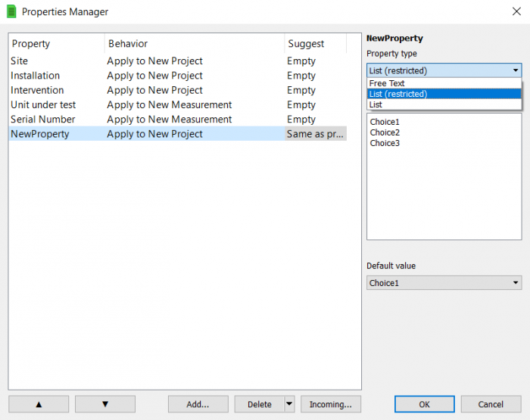This screenshot has height=420, width=530.
Task: Select Choice1 in the choices list
Action: [x=385, y=122]
